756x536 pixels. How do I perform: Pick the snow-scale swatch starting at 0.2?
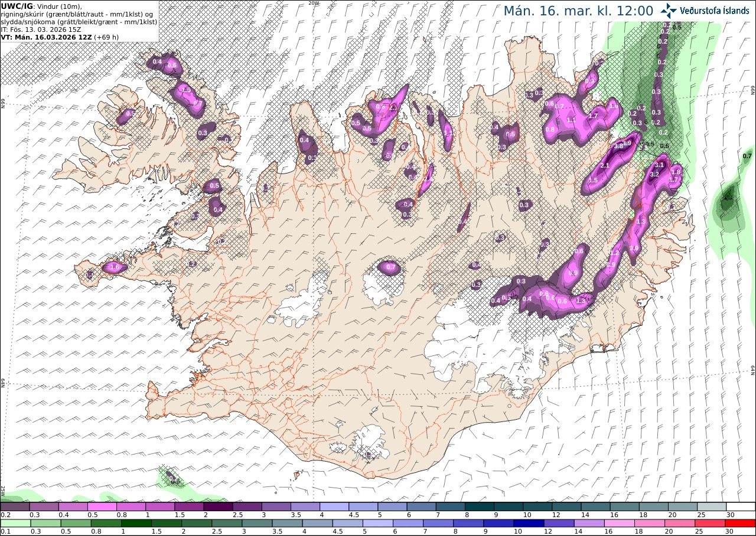pyautogui.click(x=15, y=506)
